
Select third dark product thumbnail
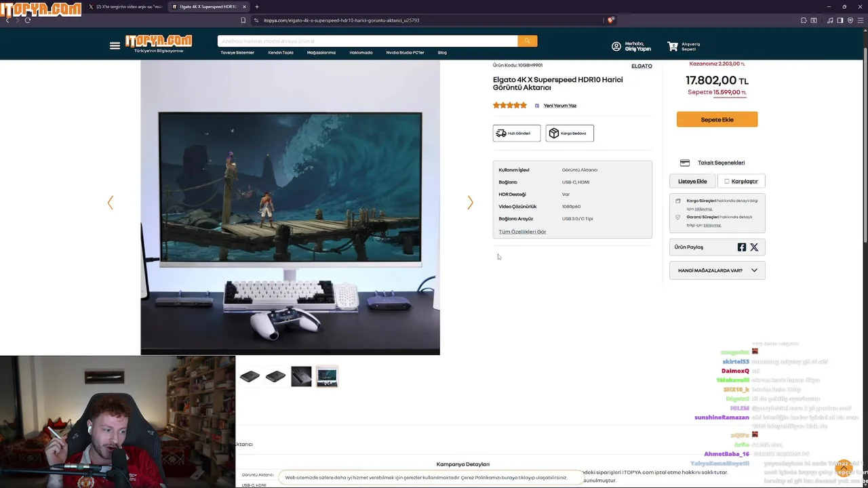click(301, 376)
